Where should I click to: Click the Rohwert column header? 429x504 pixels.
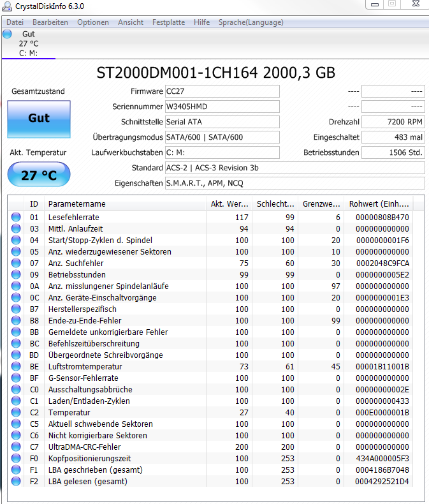379,204
